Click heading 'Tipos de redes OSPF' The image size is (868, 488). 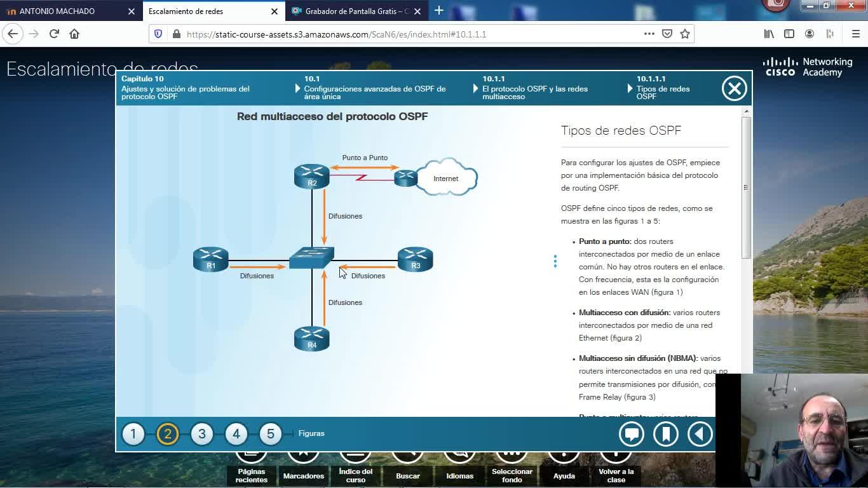tap(621, 130)
